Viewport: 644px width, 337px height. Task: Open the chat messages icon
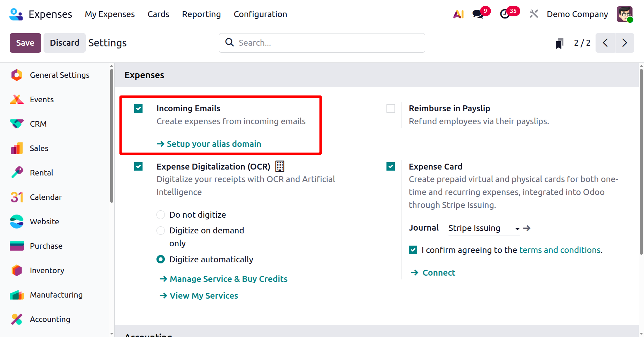478,14
